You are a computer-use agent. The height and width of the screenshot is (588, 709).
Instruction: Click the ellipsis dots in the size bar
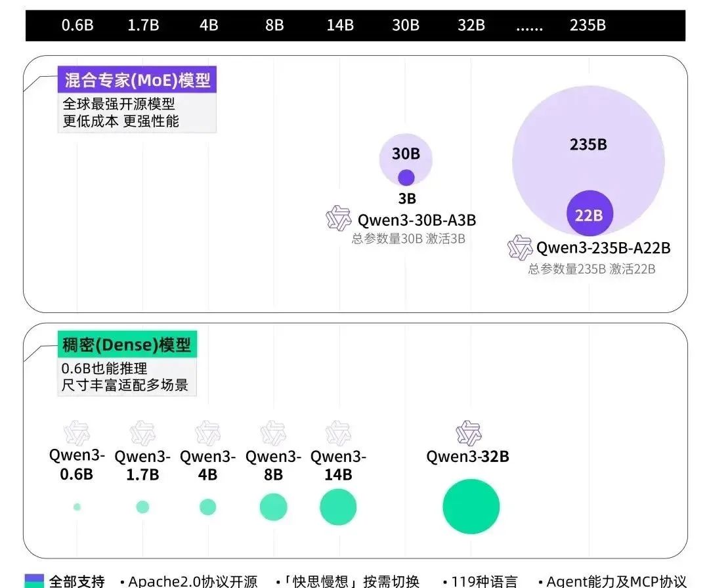(x=530, y=29)
